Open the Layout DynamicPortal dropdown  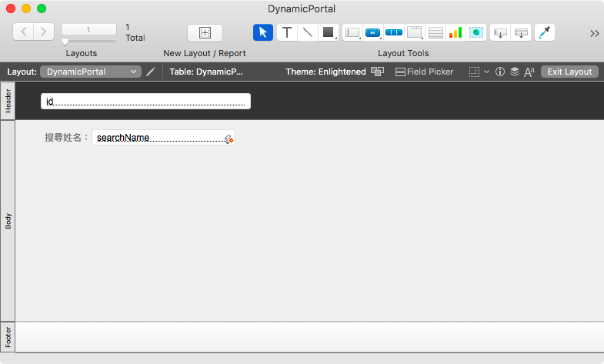[91, 72]
